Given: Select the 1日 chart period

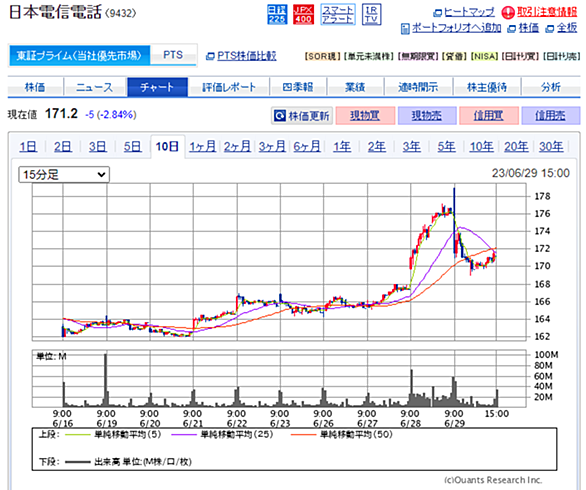Looking at the screenshot, I should pos(28,147).
